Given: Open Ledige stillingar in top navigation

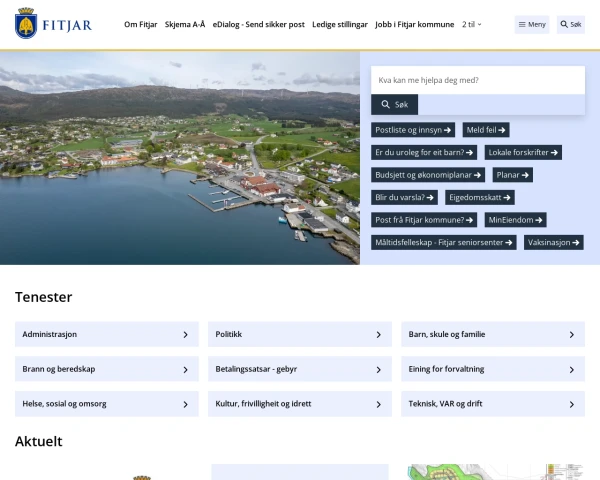Looking at the screenshot, I should pyautogui.click(x=340, y=24).
